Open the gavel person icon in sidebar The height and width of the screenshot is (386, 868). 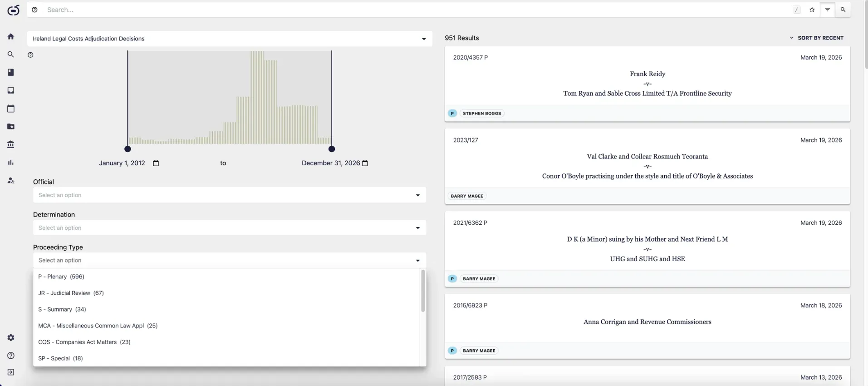[x=11, y=180]
